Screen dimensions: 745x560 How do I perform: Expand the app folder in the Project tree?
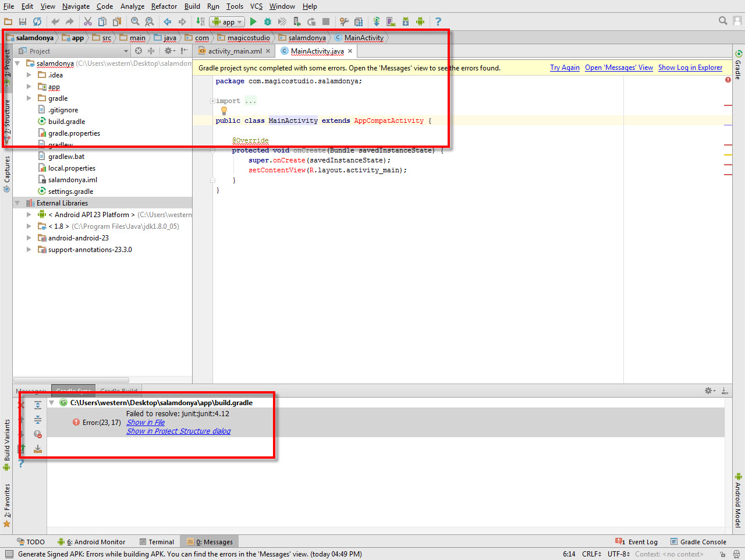pyautogui.click(x=29, y=86)
